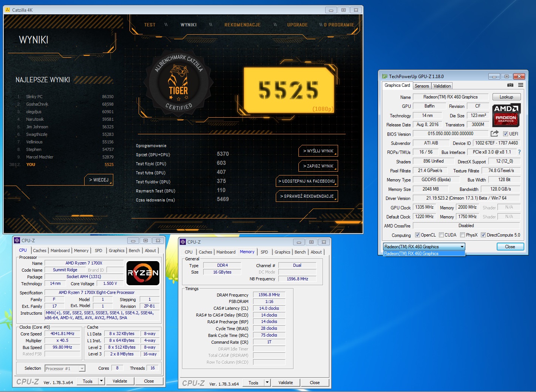The height and width of the screenshot is (392, 536).
Task: Switch to REKOMENDACJE tab in Catzilla
Action: pos(243,25)
